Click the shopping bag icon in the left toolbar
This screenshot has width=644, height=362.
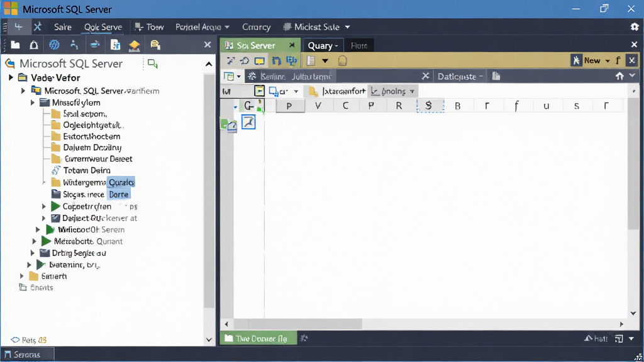[34, 45]
